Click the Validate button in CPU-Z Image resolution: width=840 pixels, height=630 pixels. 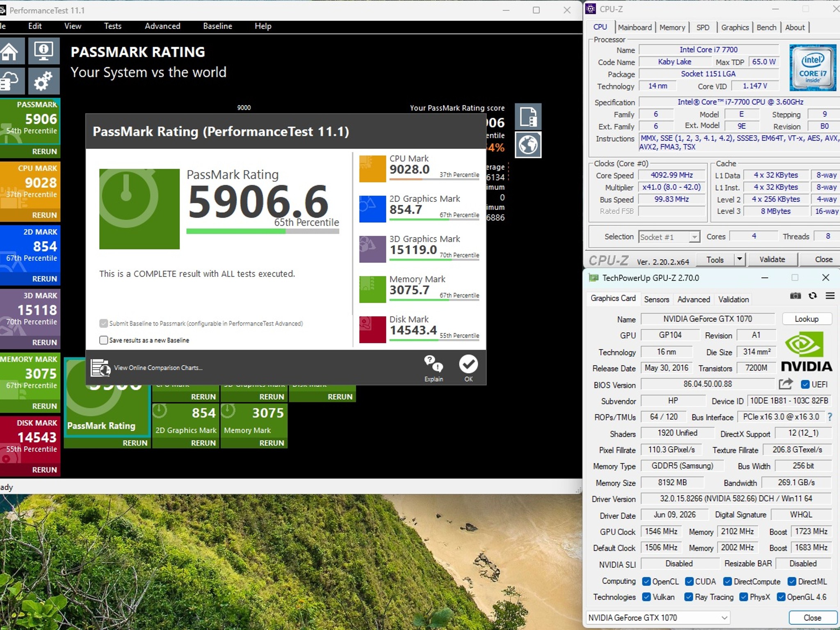[x=772, y=259]
